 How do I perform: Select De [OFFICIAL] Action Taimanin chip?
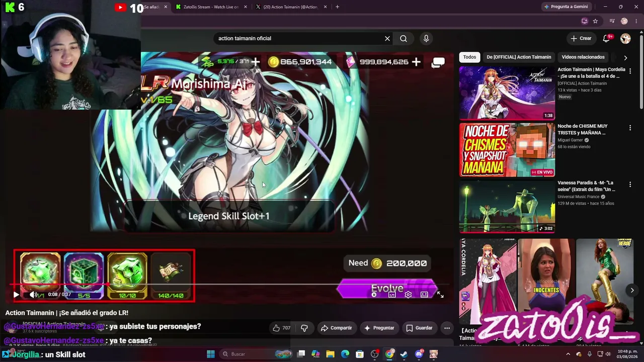click(519, 57)
